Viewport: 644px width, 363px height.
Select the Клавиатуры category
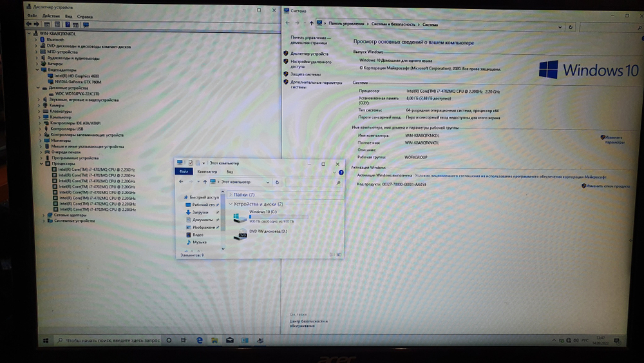[61, 111]
